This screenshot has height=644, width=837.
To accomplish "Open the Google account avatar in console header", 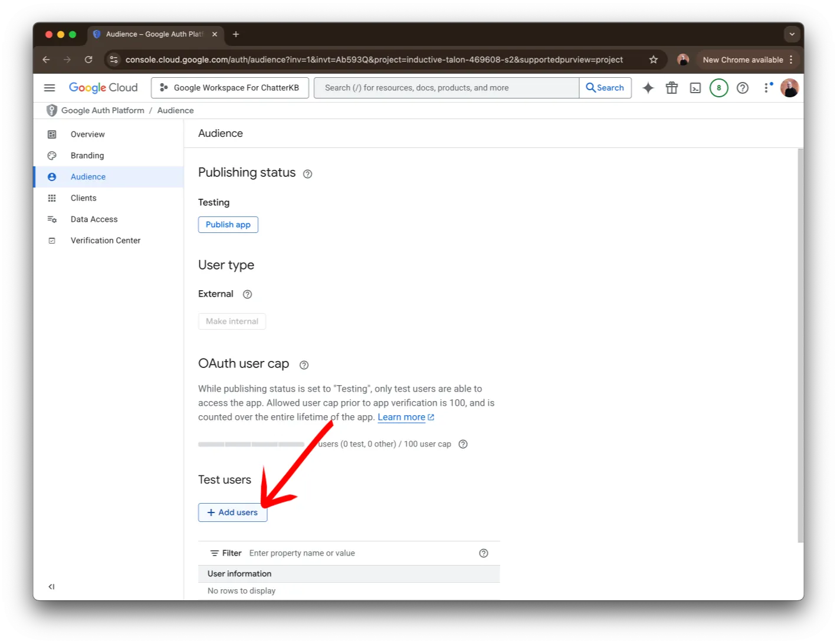I will (789, 88).
